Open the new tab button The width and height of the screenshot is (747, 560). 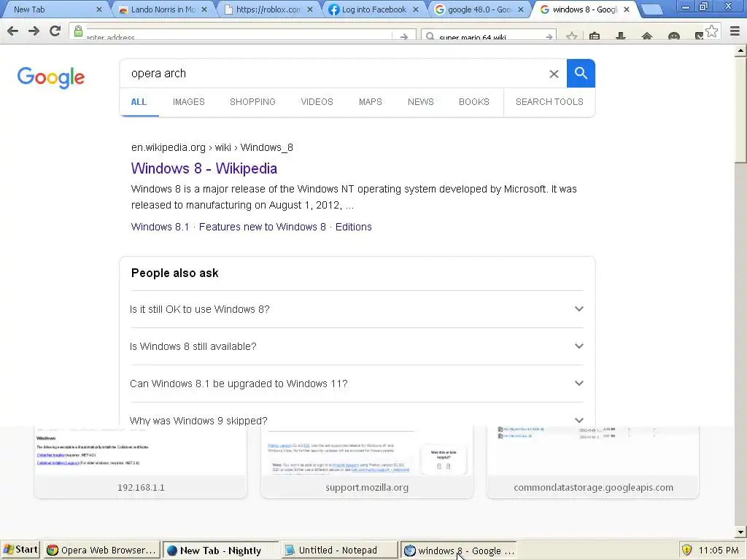point(651,9)
